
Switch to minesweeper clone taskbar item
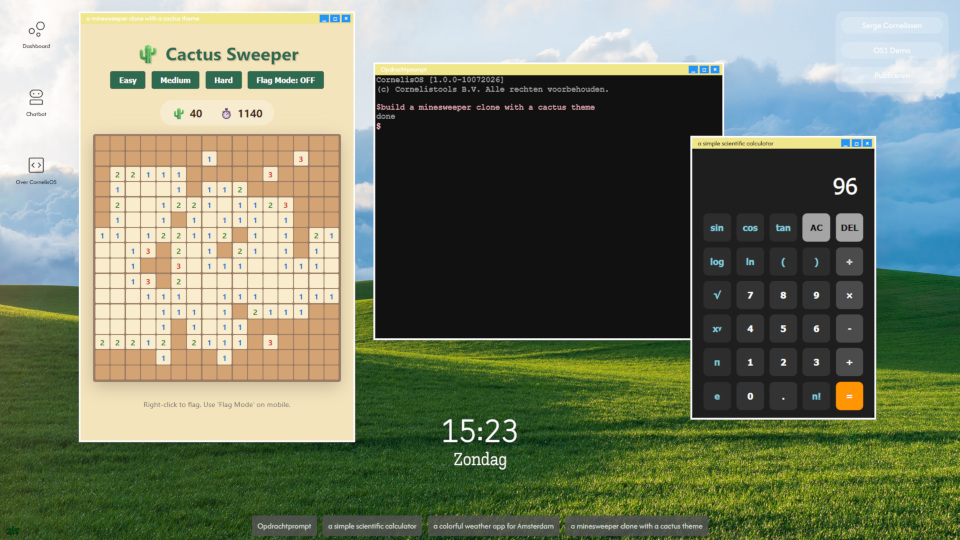[637, 526]
